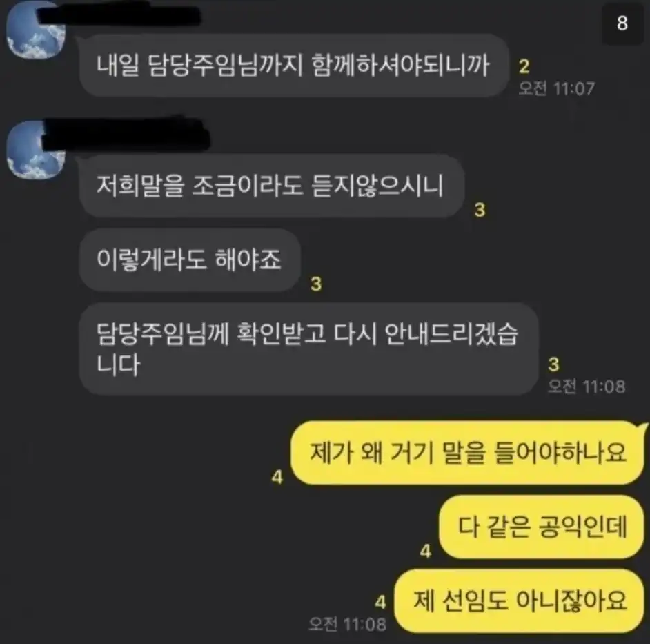Tap unread count 3 beside '이렇게라도 해야죠'
Viewport: 650px width, 644px height.
pos(316,284)
